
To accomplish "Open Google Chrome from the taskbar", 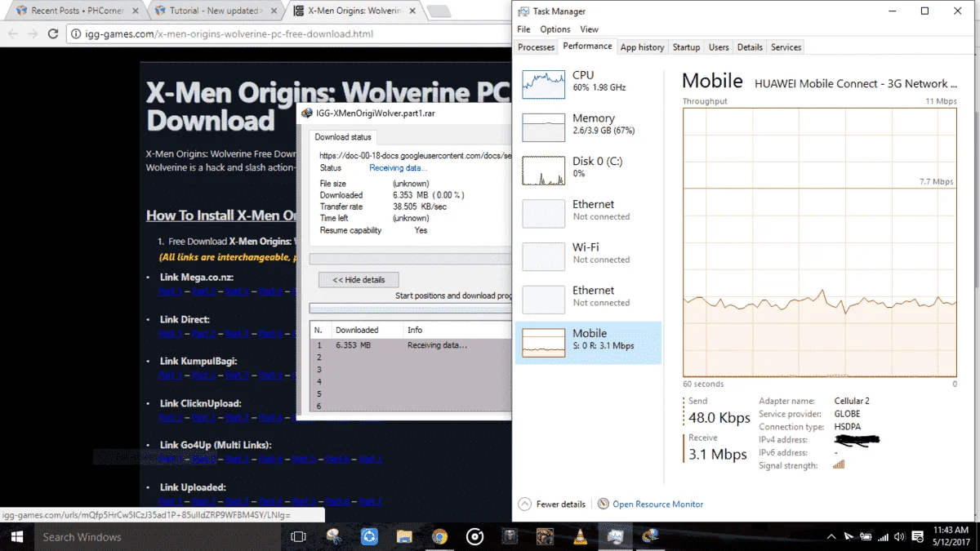I will tap(439, 536).
